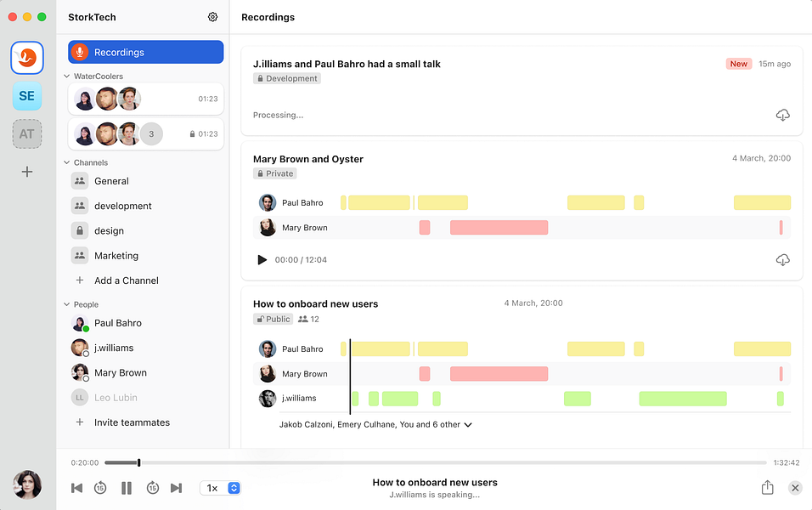Open the J.illiams and Paul Bahro recording title

pyautogui.click(x=347, y=65)
